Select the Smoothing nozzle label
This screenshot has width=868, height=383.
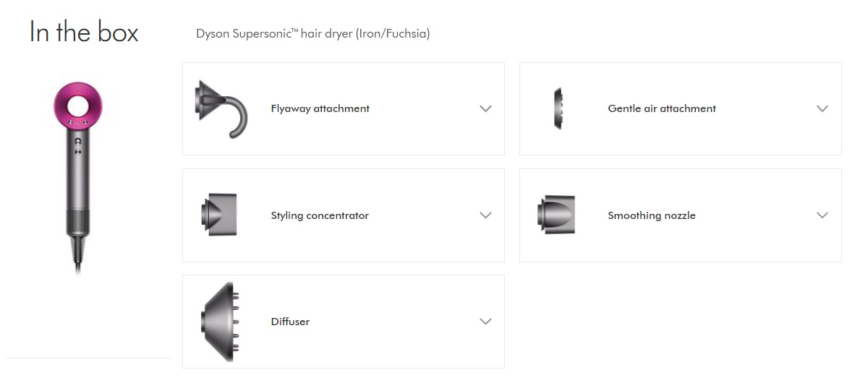pos(652,215)
